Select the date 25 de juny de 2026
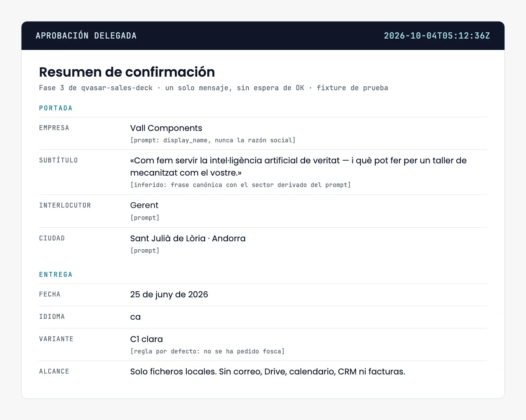526x420 pixels. coord(169,295)
